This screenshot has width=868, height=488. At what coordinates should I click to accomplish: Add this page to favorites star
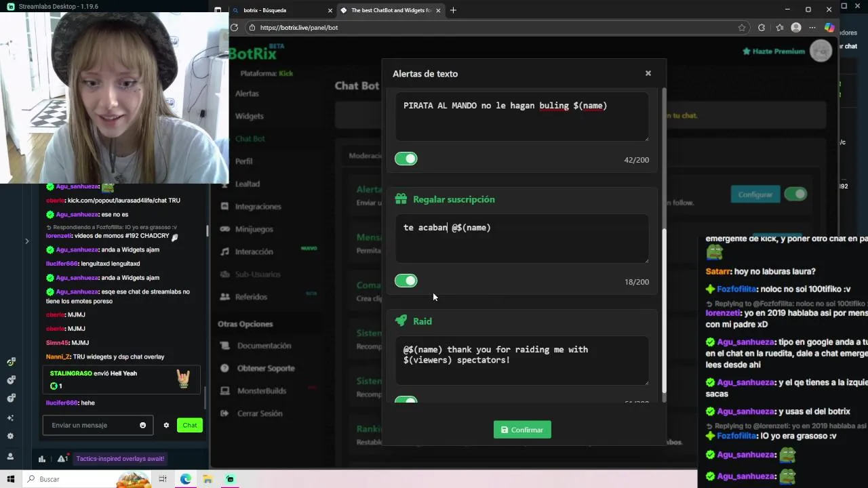[x=742, y=28]
